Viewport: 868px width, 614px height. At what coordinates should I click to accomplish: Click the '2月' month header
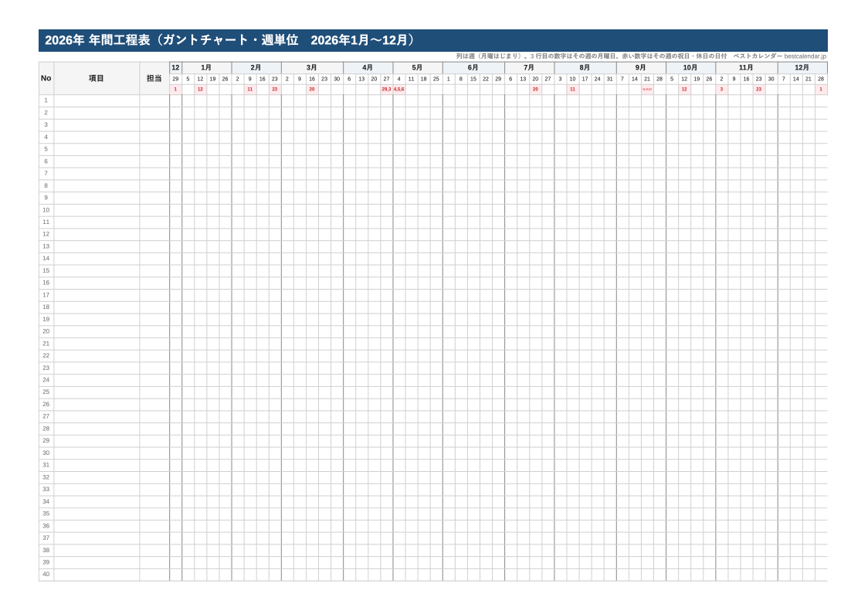256,67
